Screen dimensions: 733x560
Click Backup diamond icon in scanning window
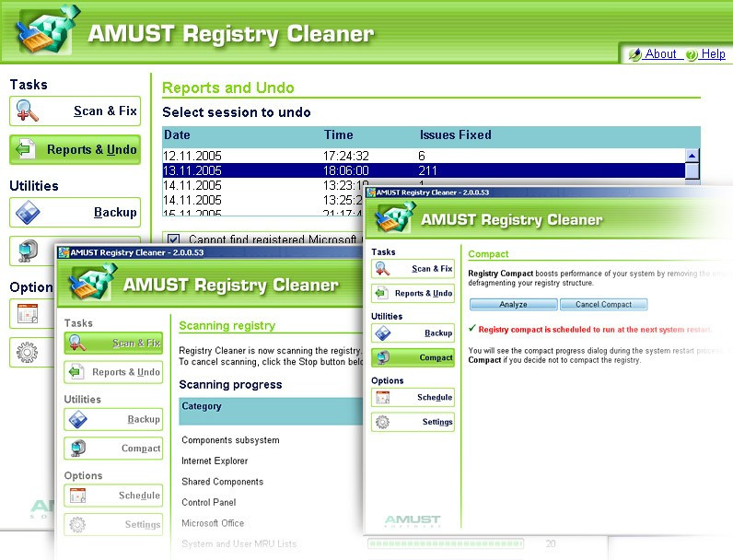[77, 419]
